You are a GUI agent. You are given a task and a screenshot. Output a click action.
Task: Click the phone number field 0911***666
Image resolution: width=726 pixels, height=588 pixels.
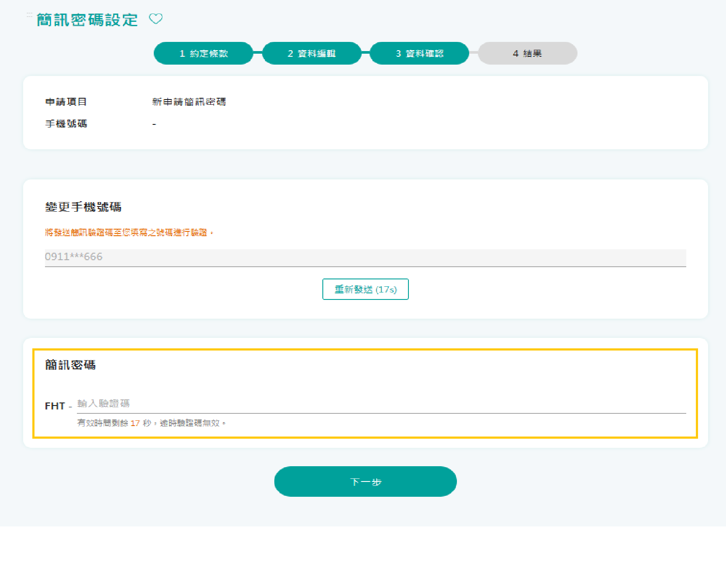click(366, 258)
